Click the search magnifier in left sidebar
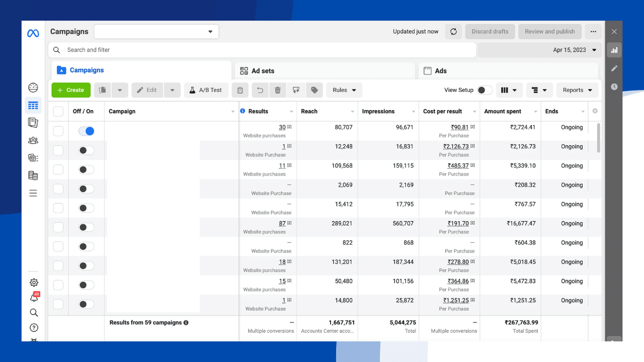 (34, 313)
